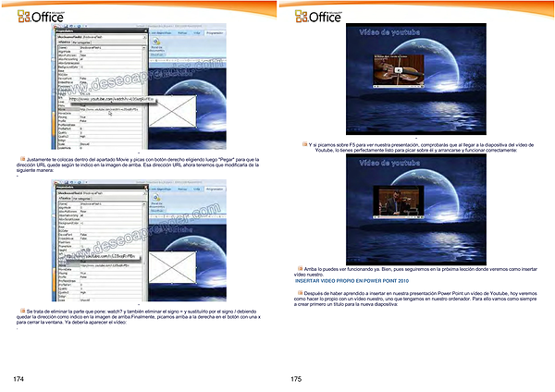This screenshot has height=392, width=555.
Task: Click the page number 175
Action: pyautogui.click(x=296, y=379)
